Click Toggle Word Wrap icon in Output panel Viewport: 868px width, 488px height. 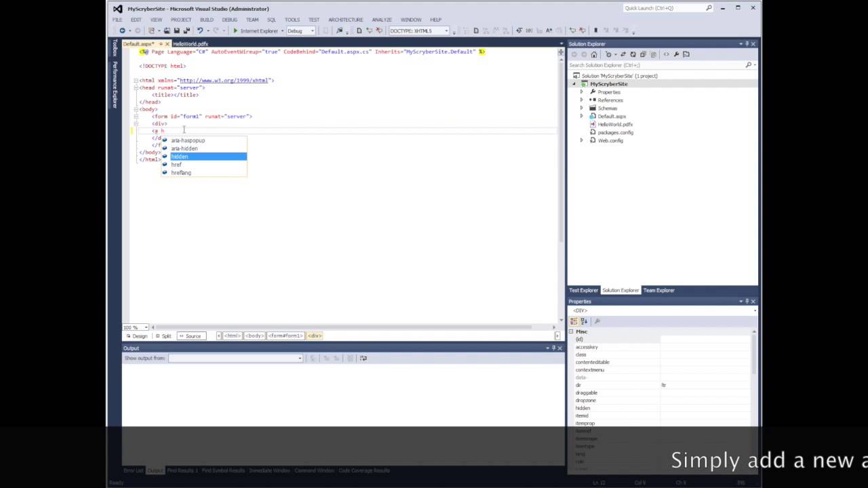[363, 358]
